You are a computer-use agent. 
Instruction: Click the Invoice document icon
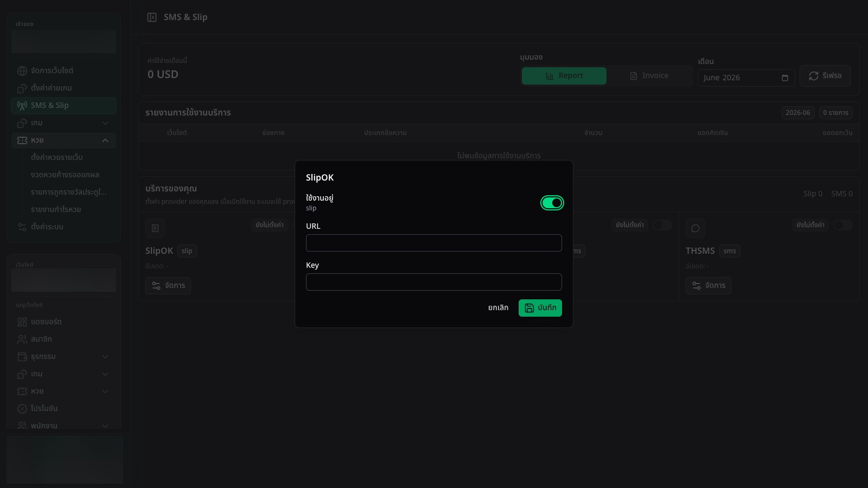pos(634,76)
